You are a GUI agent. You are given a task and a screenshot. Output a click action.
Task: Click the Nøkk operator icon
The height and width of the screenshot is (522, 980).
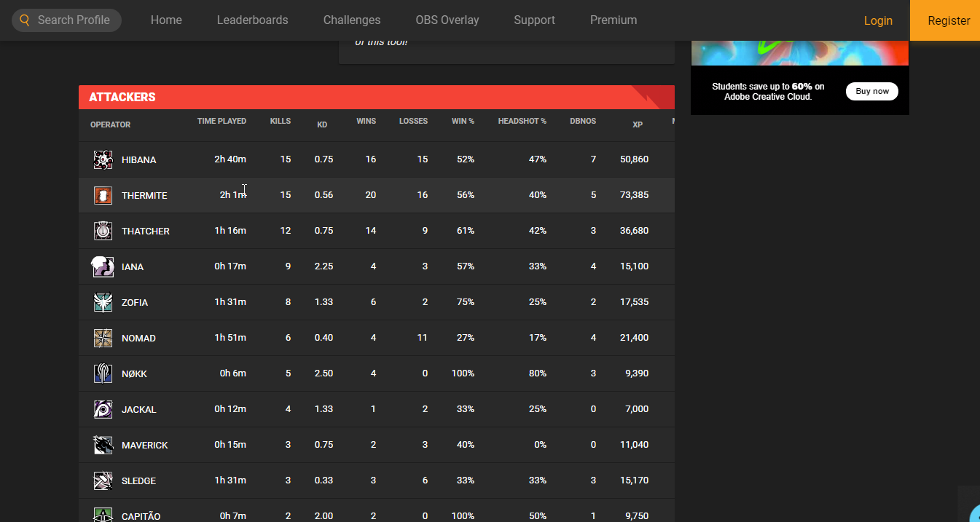coord(103,373)
